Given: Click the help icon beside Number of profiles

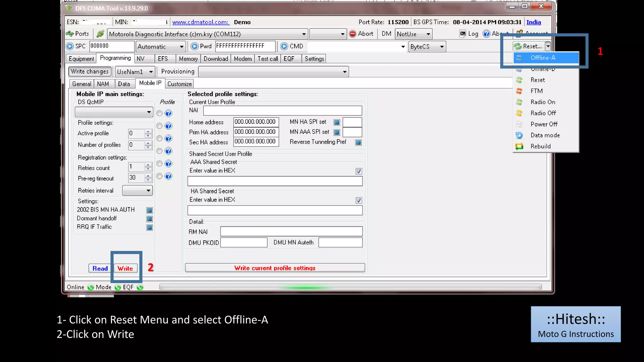Looking at the screenshot, I should coord(169,138).
